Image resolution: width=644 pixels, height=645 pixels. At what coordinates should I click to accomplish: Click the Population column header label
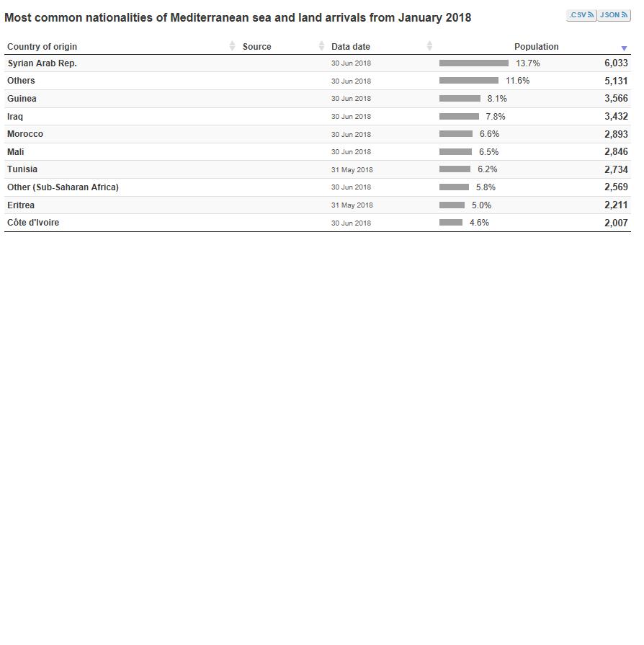tap(536, 47)
